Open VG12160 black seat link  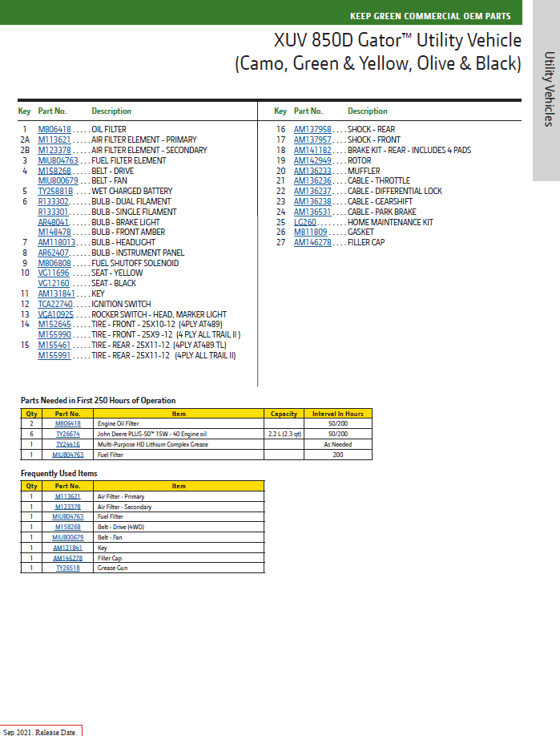[54, 284]
